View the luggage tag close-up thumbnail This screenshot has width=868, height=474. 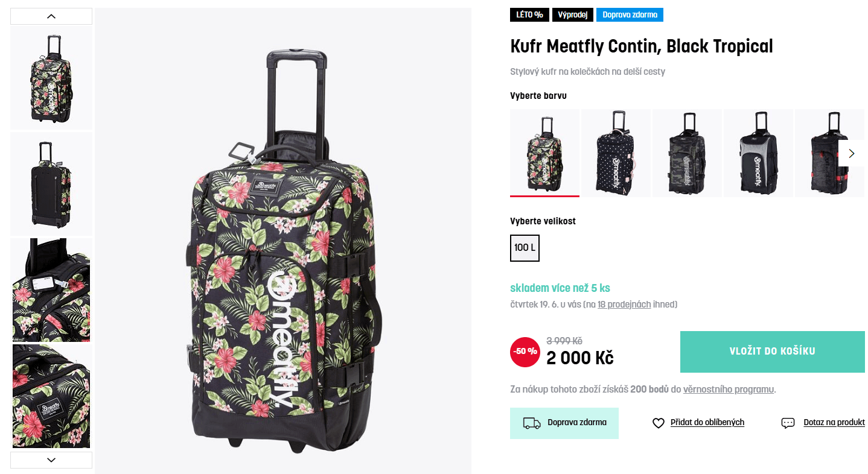coord(51,290)
